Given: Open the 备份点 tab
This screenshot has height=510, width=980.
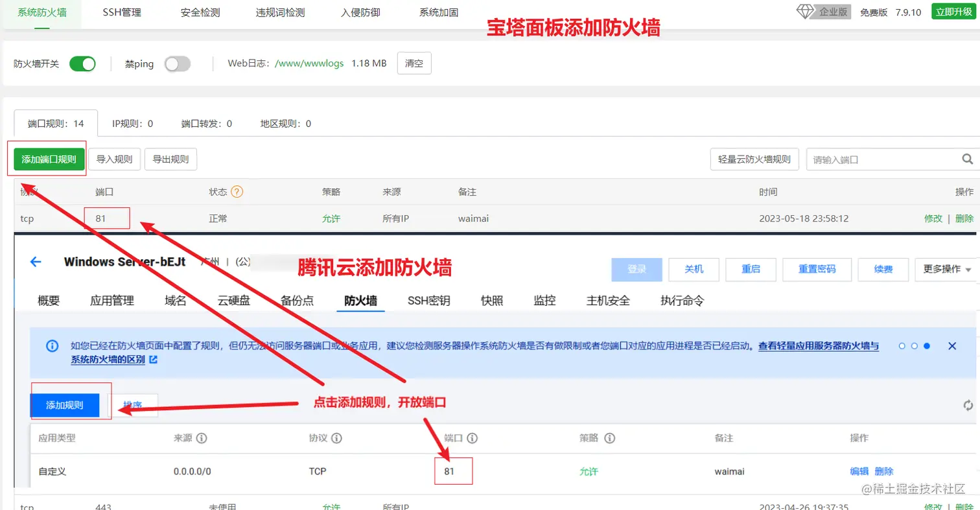Looking at the screenshot, I should (297, 301).
